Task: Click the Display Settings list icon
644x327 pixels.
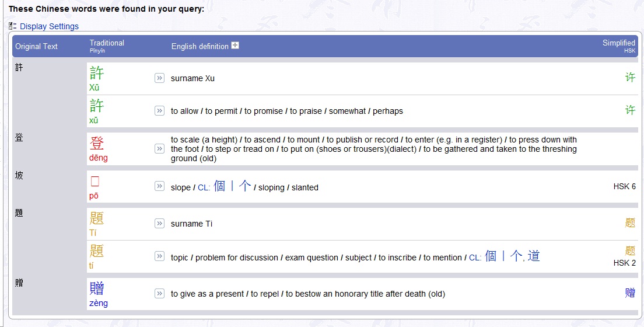Action: (x=12, y=26)
